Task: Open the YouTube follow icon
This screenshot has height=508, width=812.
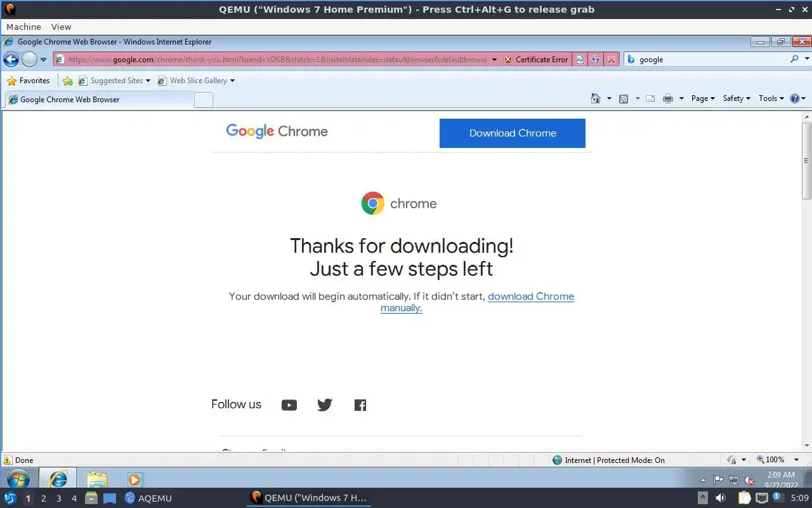Action: click(289, 405)
